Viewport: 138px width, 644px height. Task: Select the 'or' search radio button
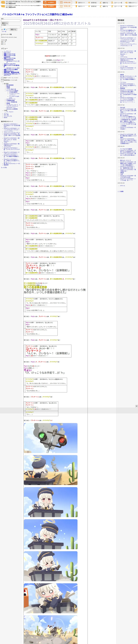click(8, 29)
